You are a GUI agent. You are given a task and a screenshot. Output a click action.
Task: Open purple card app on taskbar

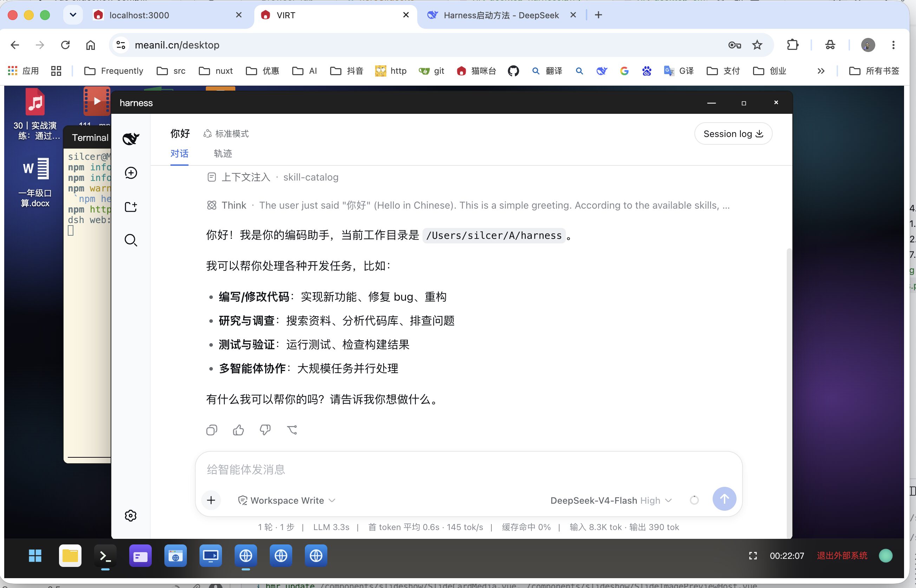pos(140,556)
